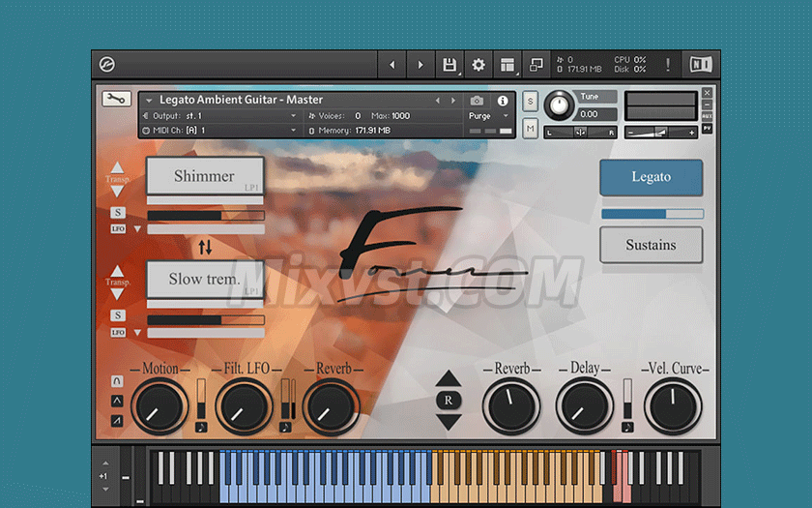Click the save floppy disk icon
The image size is (812, 508).
pyautogui.click(x=449, y=65)
